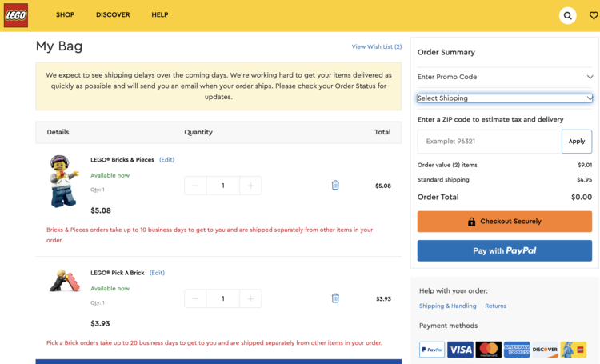Delete LEGO Bricks & Pieces item with trash icon
The height and width of the screenshot is (364, 600).
click(335, 186)
